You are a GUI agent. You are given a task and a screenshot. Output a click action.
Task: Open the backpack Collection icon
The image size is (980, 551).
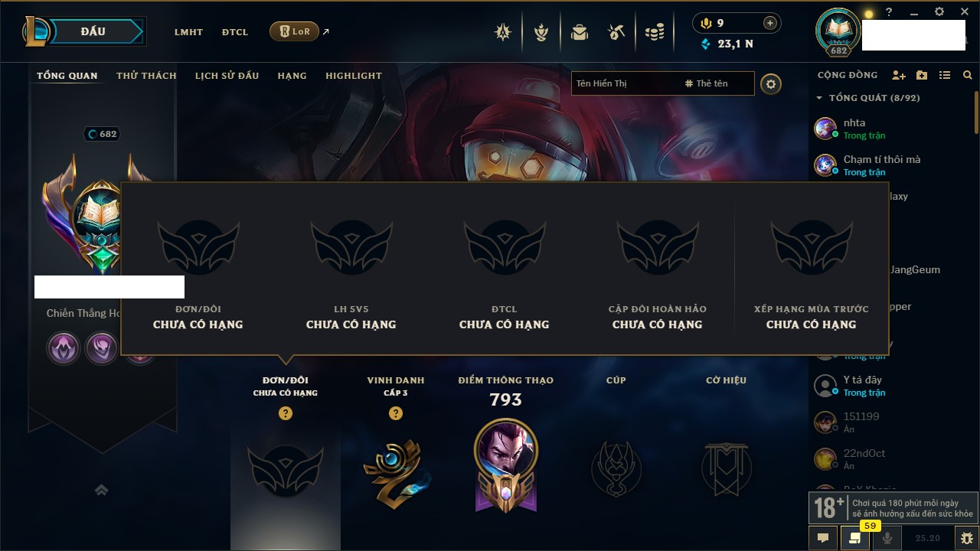[580, 32]
